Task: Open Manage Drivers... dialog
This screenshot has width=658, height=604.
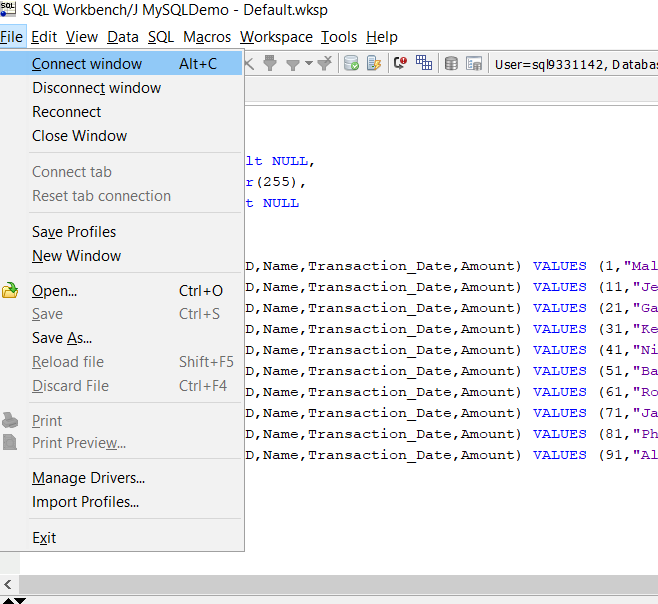Action: pos(88,478)
